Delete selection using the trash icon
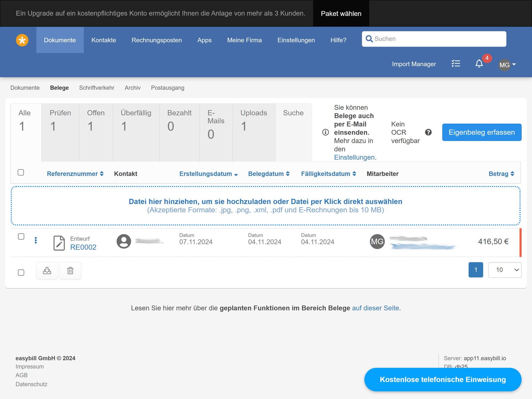Viewport: 532px width, 399px height. point(70,271)
